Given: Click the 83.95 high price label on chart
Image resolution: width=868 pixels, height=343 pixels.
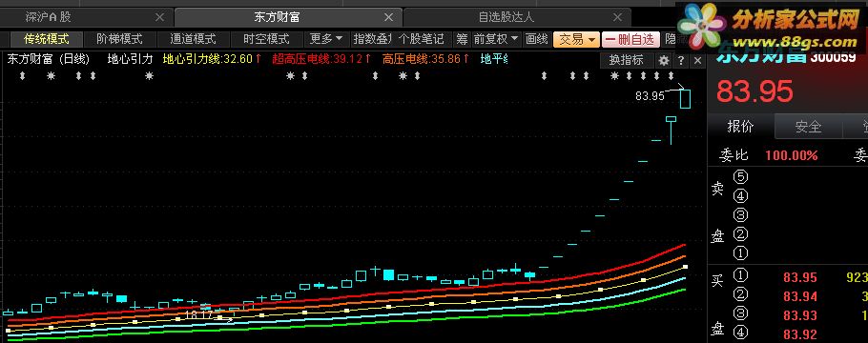Looking at the screenshot, I should [x=650, y=95].
